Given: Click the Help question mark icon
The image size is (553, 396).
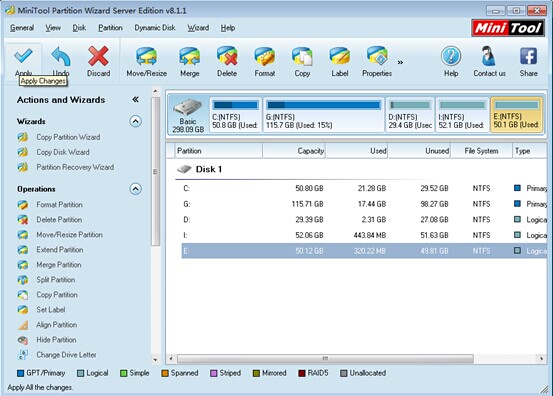Looking at the screenshot, I should 451,56.
